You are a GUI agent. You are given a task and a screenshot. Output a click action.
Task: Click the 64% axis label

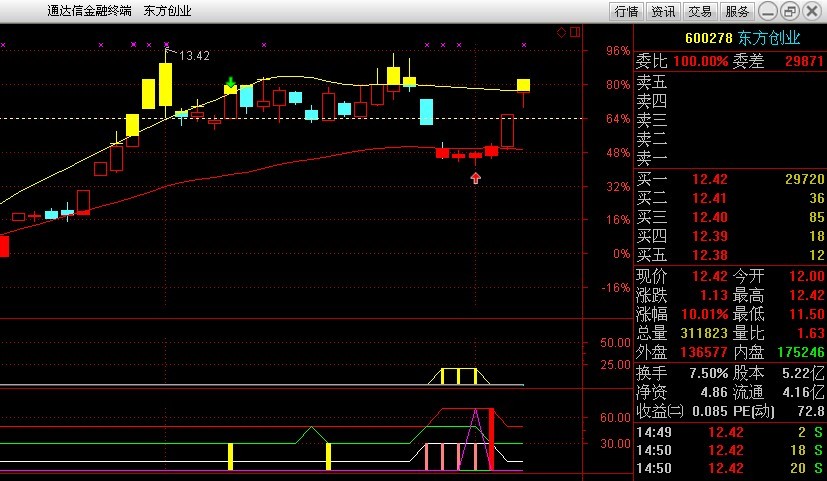click(x=618, y=119)
